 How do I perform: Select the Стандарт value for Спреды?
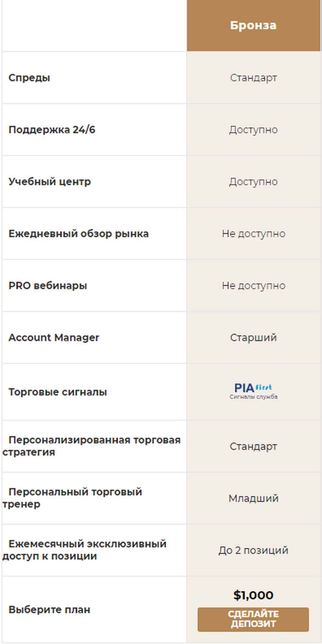click(253, 78)
